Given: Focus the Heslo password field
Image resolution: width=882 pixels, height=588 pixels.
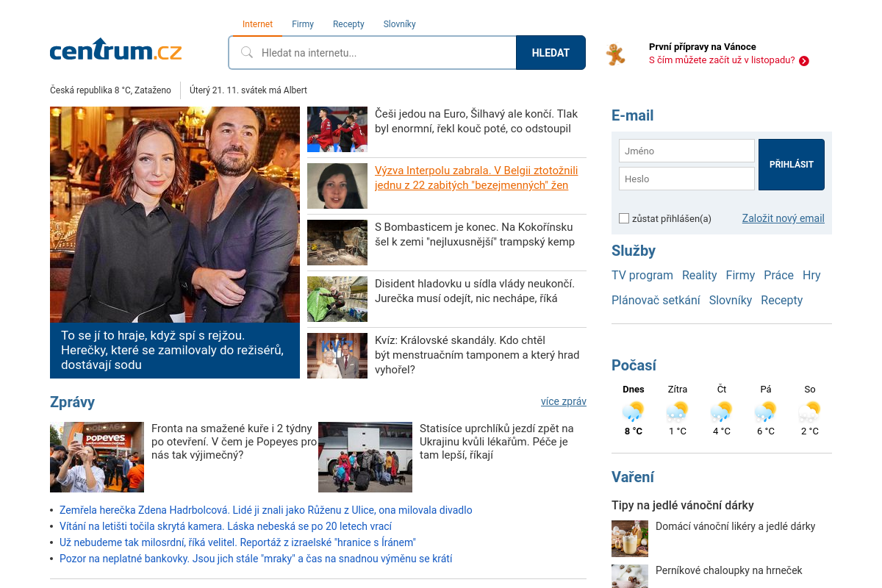Looking at the screenshot, I should [x=686, y=179].
